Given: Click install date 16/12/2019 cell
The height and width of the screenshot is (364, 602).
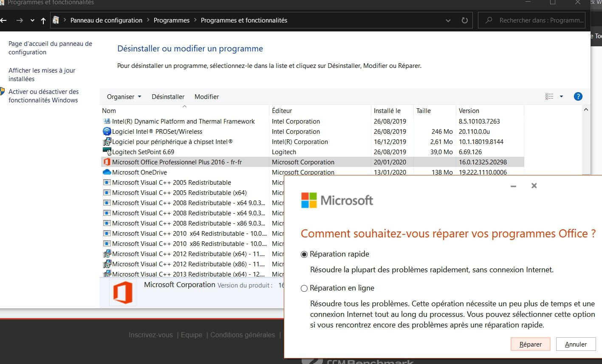Looking at the screenshot, I should [390, 142].
